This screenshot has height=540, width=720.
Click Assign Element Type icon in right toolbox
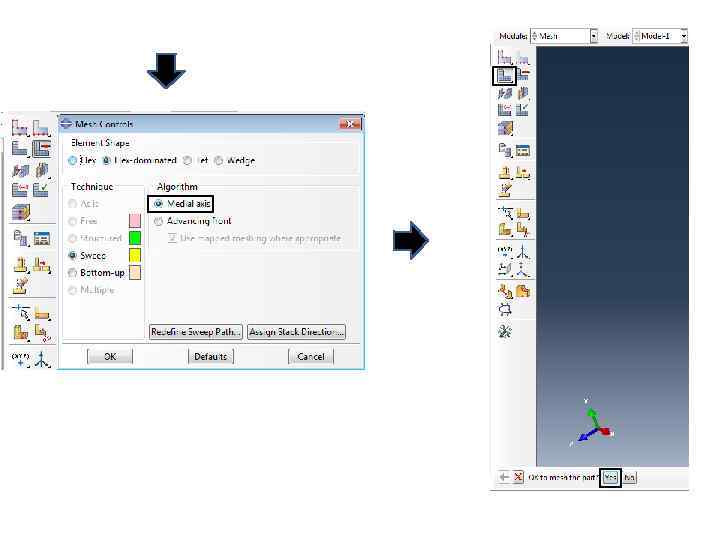pyautogui.click(x=505, y=93)
